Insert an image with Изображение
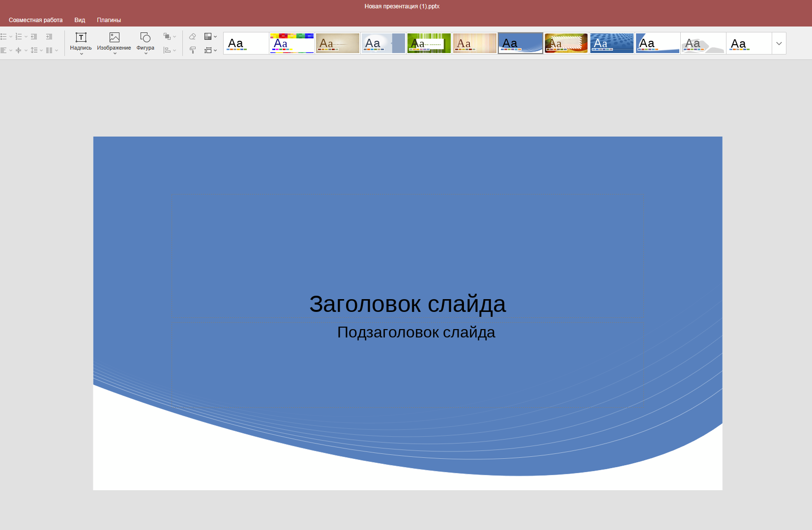The height and width of the screenshot is (530, 812). [114, 41]
